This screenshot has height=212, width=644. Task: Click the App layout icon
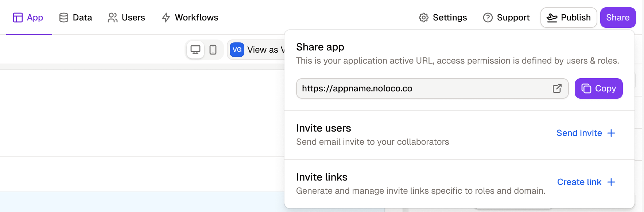pos(18,18)
